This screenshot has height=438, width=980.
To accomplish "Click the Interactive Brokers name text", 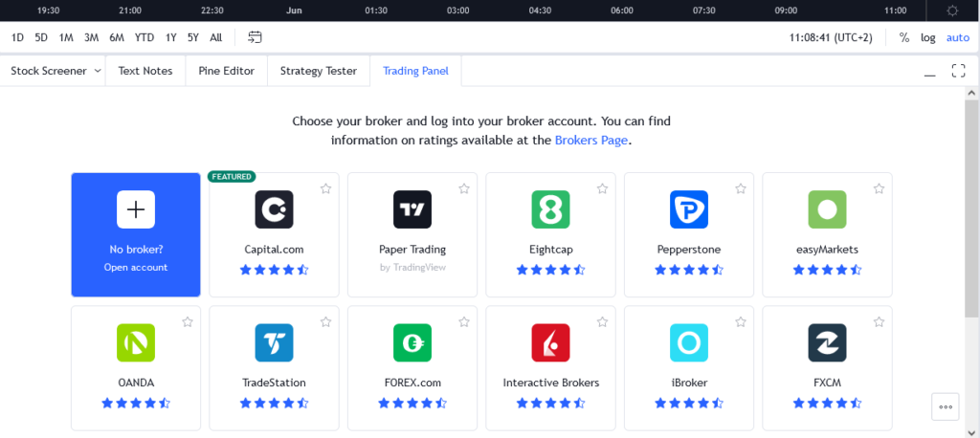I will click(550, 383).
